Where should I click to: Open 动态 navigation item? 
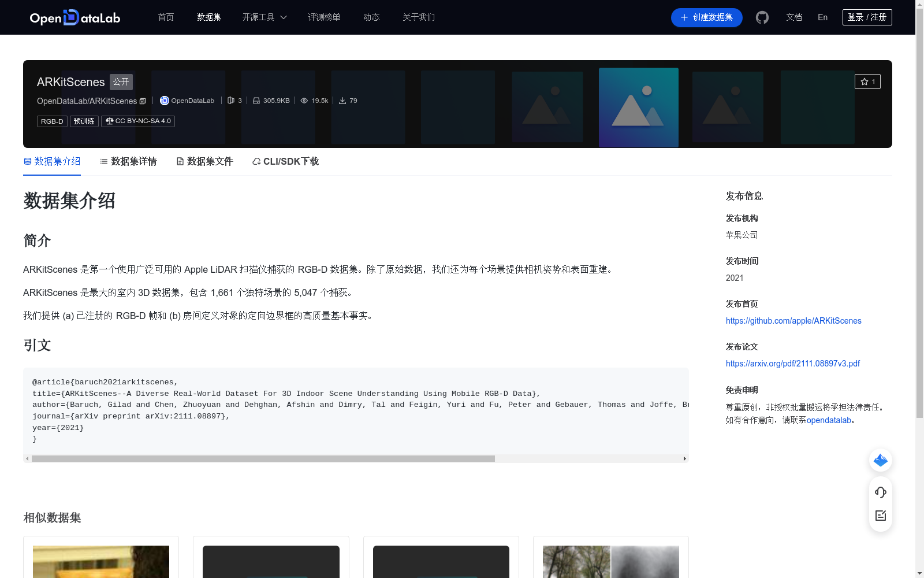click(371, 17)
